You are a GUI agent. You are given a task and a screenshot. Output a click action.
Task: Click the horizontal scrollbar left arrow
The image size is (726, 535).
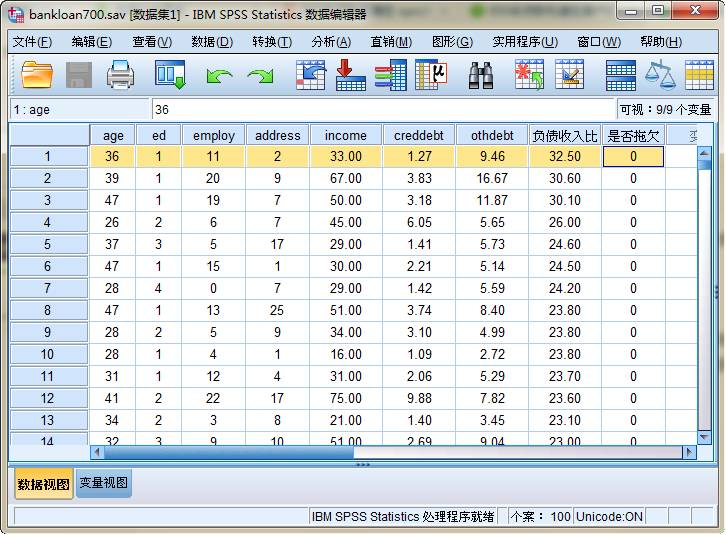coord(97,452)
